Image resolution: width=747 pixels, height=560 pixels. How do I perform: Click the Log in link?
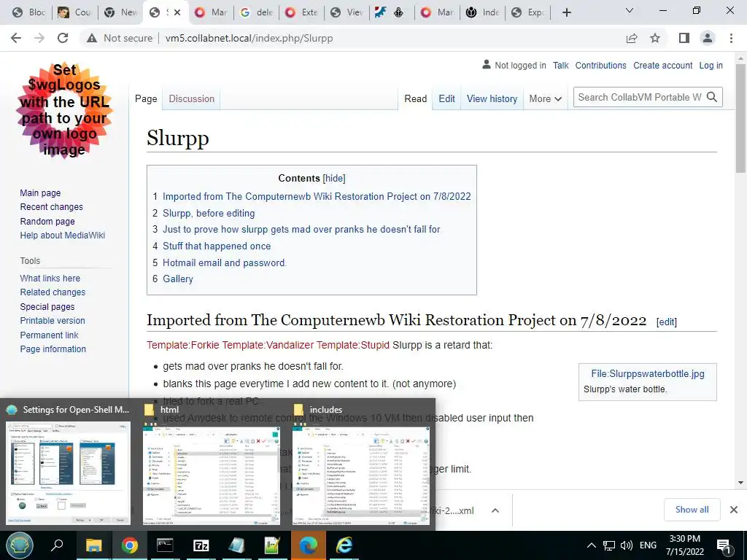(x=711, y=65)
